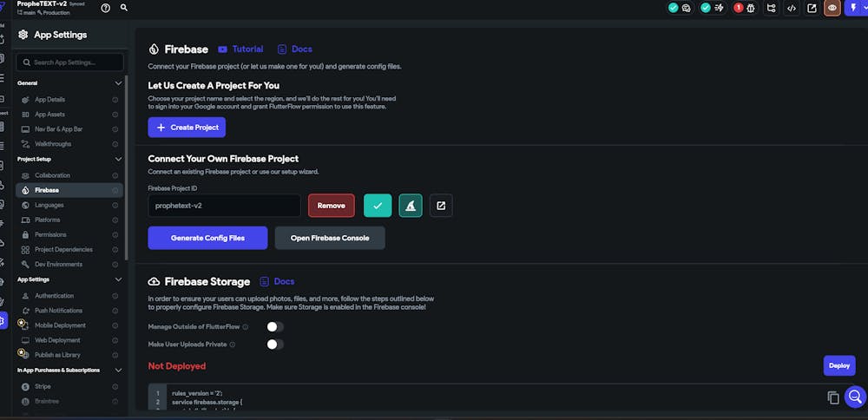This screenshot has width=868, height=420.
Task: Toggle Make User Uploads Private switch
Action: (x=275, y=345)
